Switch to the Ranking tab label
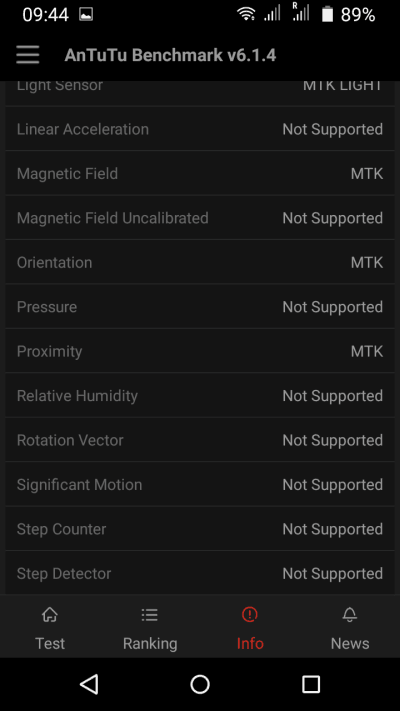 (x=150, y=643)
